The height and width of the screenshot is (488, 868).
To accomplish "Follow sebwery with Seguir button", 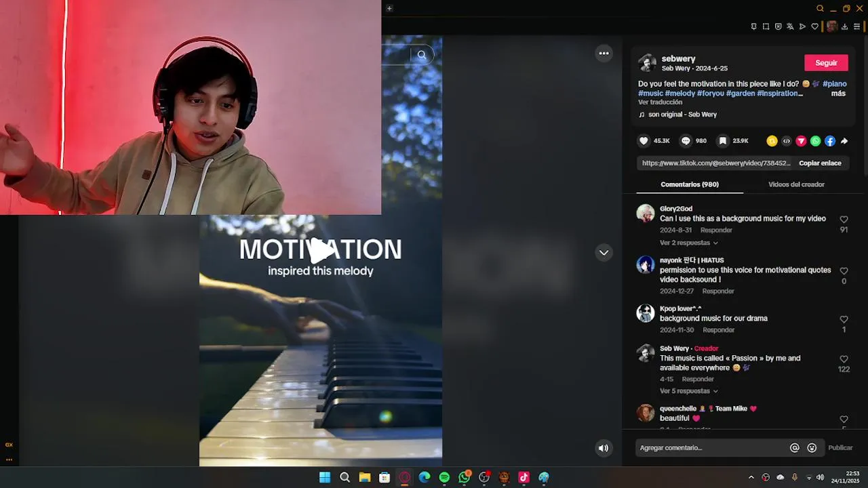I will [826, 63].
